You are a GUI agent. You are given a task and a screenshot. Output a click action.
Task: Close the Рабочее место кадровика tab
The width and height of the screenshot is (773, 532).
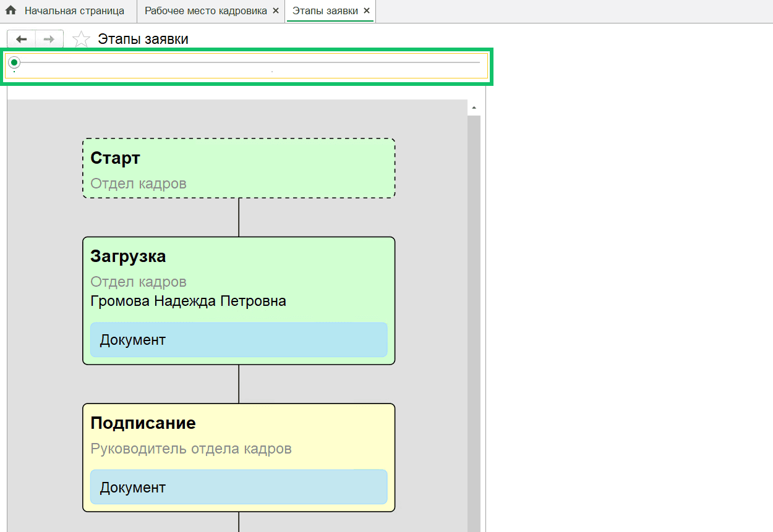click(x=275, y=11)
